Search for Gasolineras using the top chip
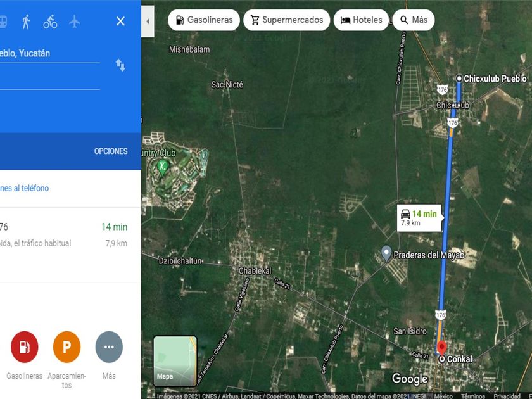The height and width of the screenshot is (399, 532). coord(204,20)
